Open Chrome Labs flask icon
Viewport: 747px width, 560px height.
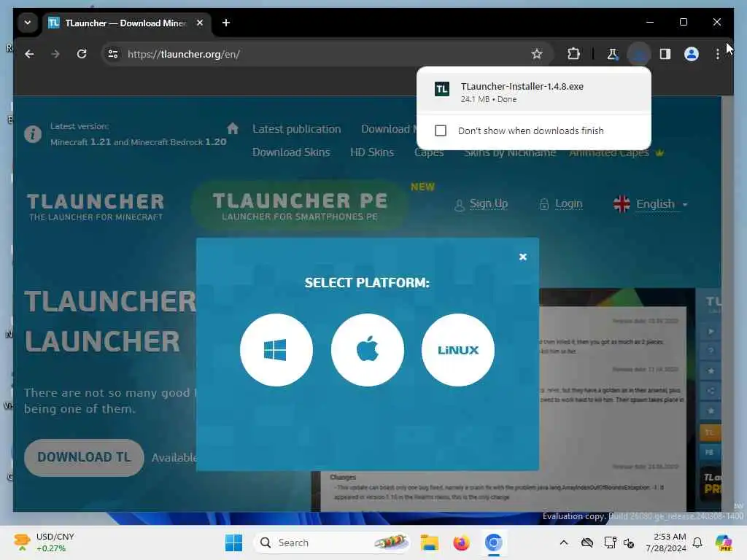pyautogui.click(x=612, y=54)
